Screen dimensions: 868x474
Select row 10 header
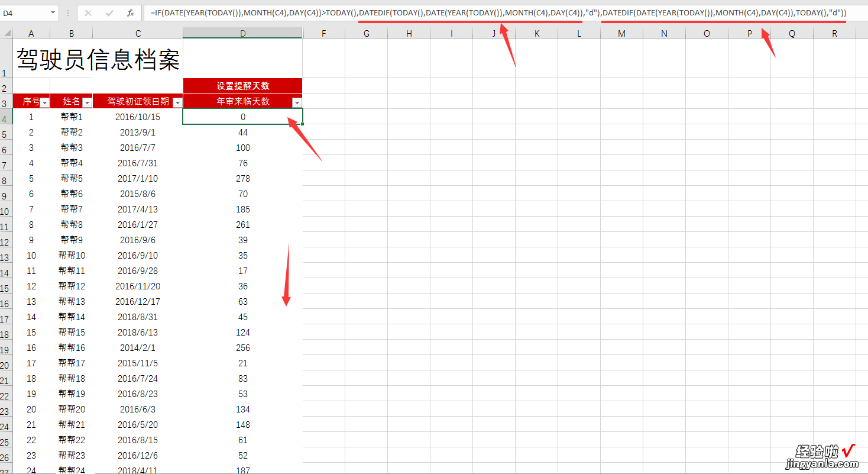click(6, 209)
